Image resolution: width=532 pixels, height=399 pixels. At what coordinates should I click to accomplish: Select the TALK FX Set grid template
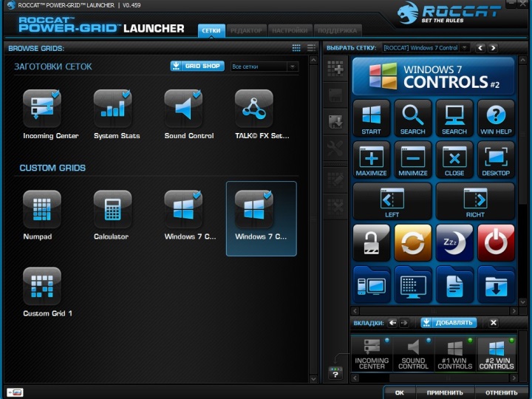click(253, 109)
